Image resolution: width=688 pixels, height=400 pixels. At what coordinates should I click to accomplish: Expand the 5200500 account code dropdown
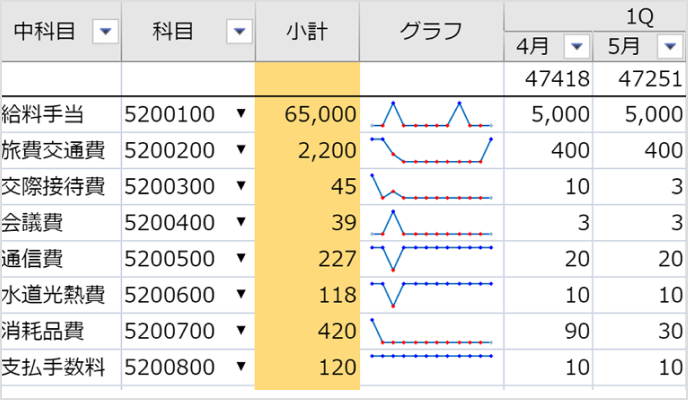point(241,258)
